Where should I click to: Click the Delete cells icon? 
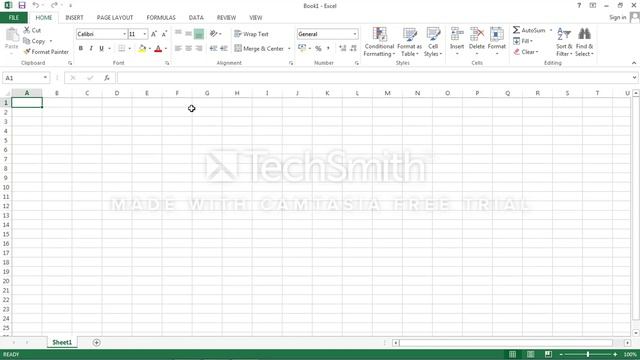coord(477,35)
